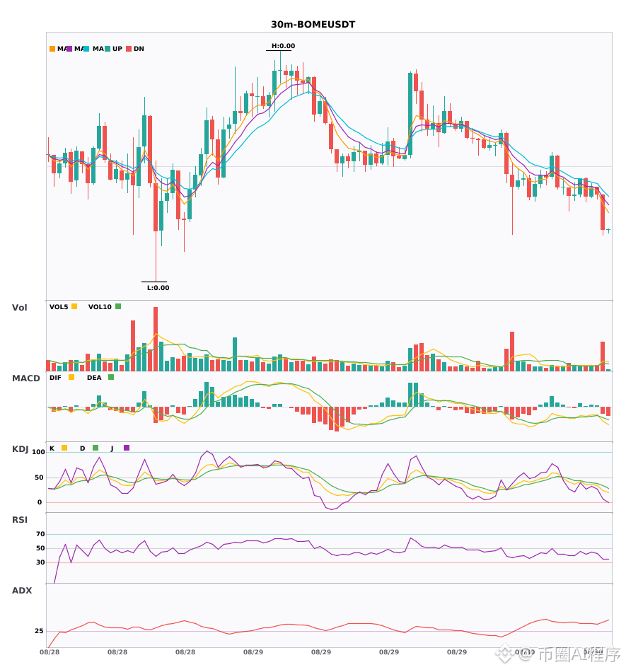Click the 70 axis value in RSI
Image resolution: width=626 pixels, height=672 pixels.
(x=40, y=534)
